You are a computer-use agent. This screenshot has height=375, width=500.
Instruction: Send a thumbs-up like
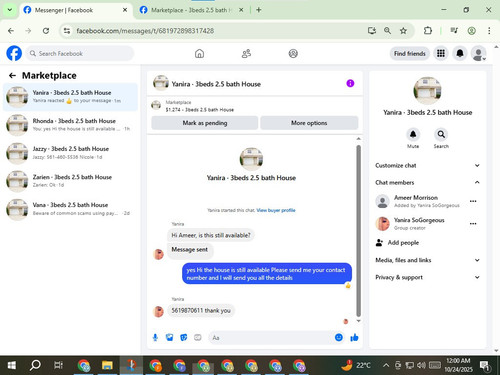click(354, 338)
